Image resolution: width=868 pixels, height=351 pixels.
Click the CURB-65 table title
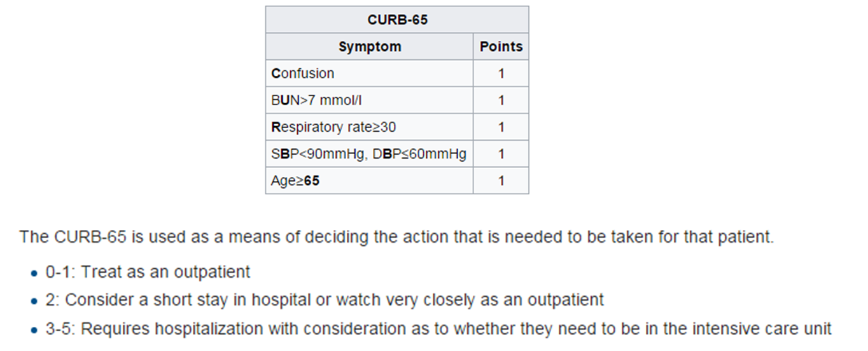pos(397,20)
